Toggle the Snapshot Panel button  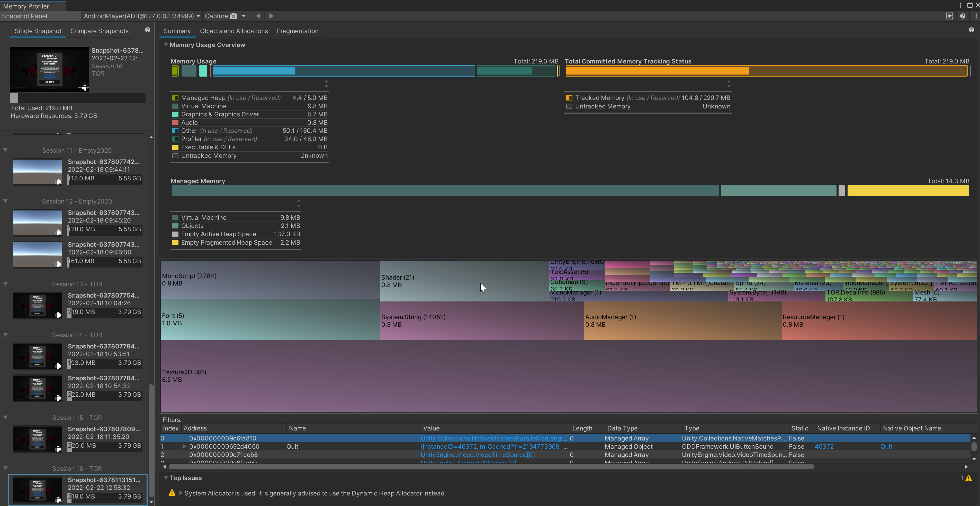[x=25, y=16]
